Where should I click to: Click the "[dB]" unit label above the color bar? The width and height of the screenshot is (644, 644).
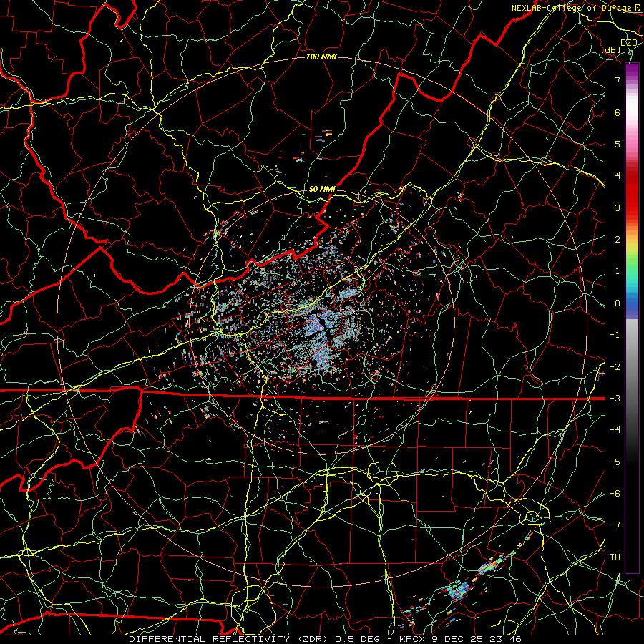click(611, 49)
